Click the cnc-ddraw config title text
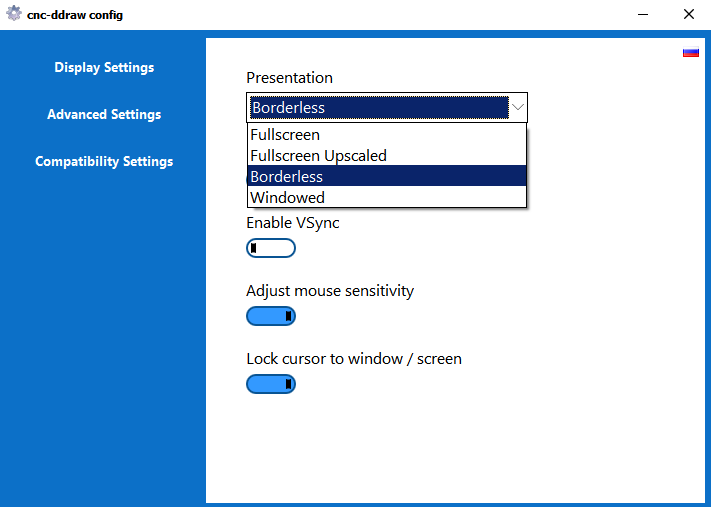 75,15
